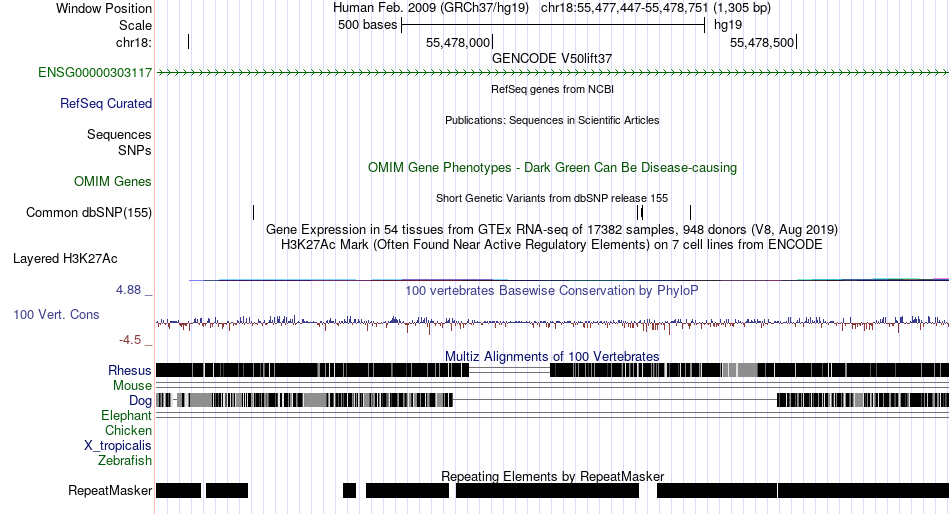Click the RepeatMasker track label
950x514 pixels.
[110, 490]
